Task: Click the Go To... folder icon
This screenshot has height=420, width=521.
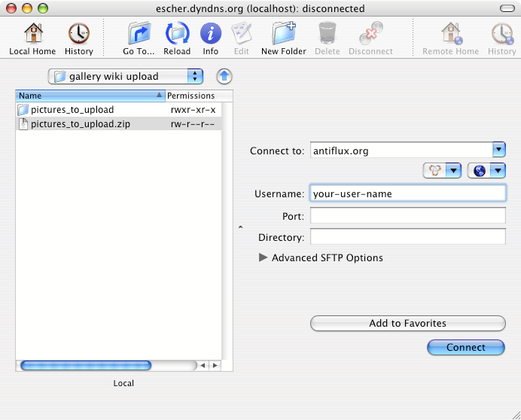Action: point(139,34)
